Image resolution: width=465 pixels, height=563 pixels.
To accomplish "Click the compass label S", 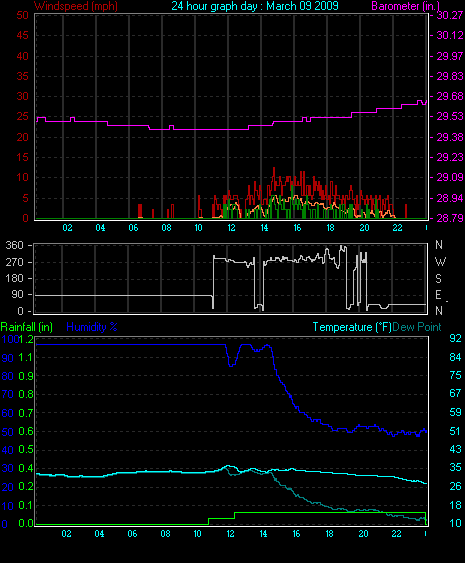I will (x=438, y=279).
